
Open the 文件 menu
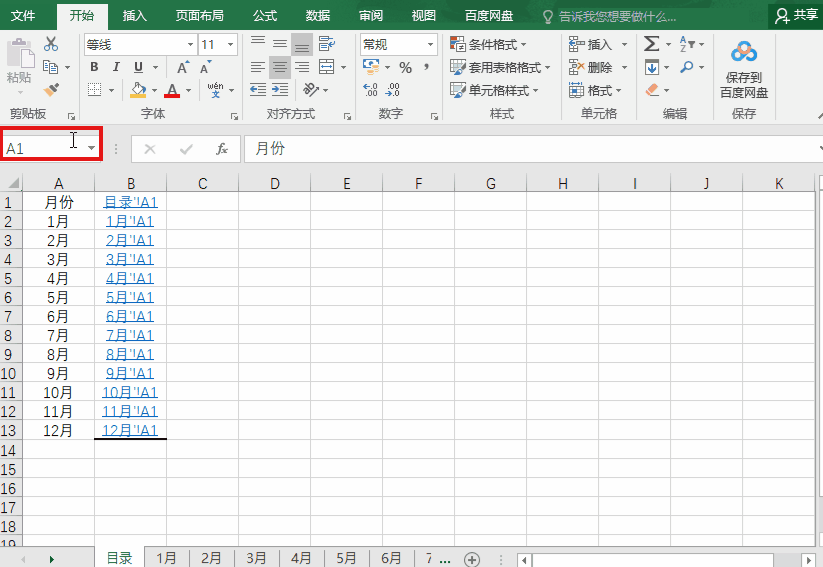pos(23,16)
